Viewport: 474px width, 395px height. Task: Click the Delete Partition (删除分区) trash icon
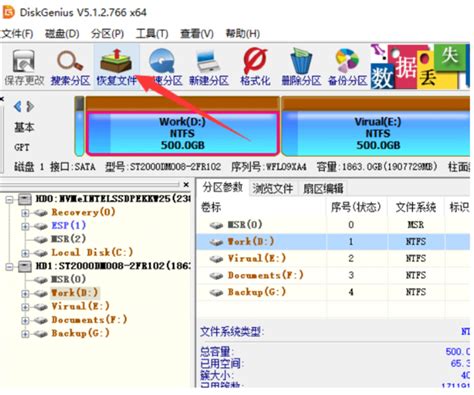click(x=301, y=61)
